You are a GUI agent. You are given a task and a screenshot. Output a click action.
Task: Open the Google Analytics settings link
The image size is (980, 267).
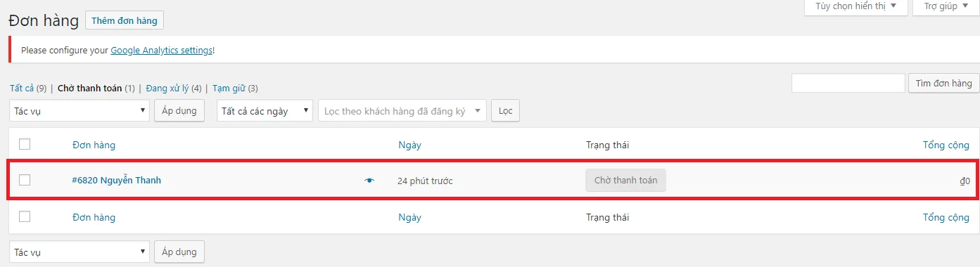click(161, 51)
